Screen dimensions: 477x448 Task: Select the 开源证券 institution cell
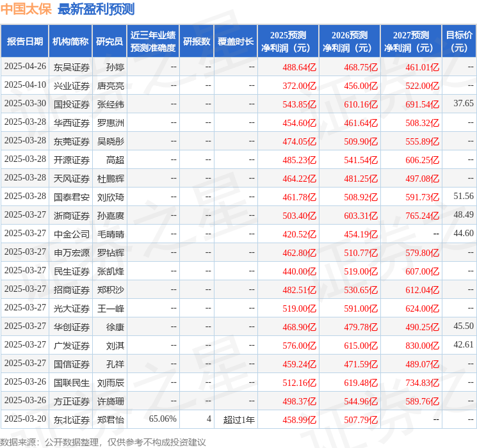click(72, 160)
